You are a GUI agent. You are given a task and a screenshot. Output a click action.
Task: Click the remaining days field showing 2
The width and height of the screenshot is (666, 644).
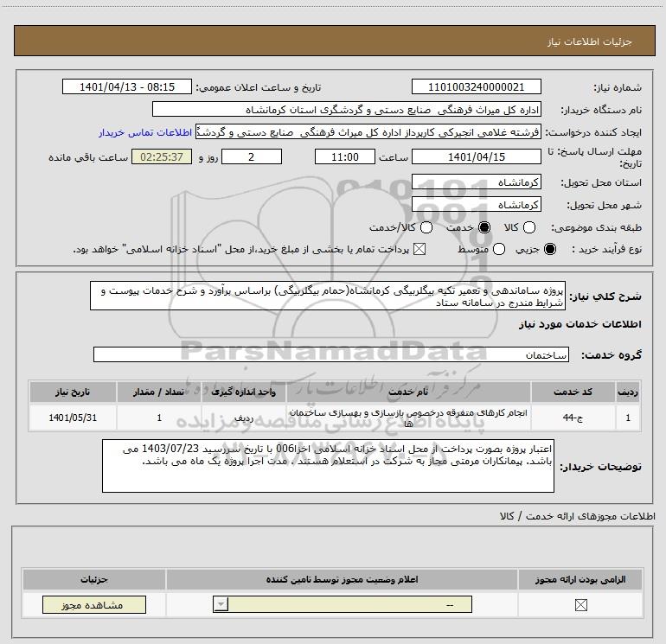[252, 156]
